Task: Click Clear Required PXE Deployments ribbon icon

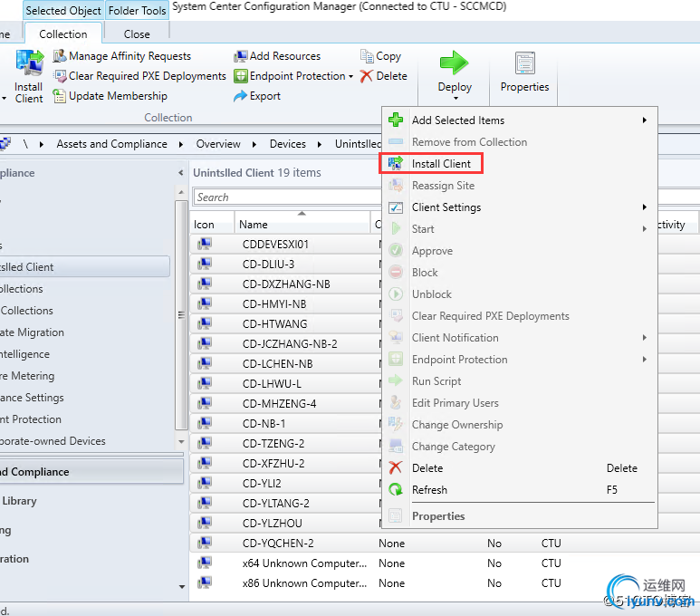Action: (60, 76)
